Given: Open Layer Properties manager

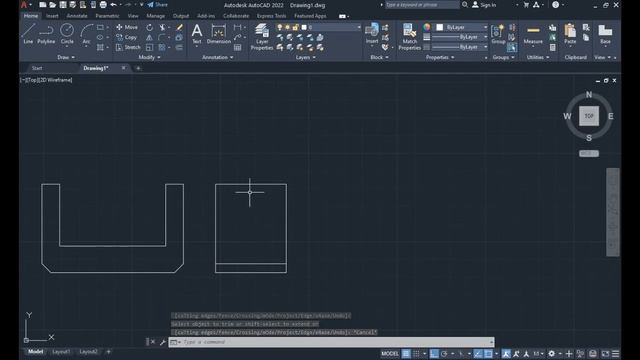Looking at the screenshot, I should [x=262, y=37].
